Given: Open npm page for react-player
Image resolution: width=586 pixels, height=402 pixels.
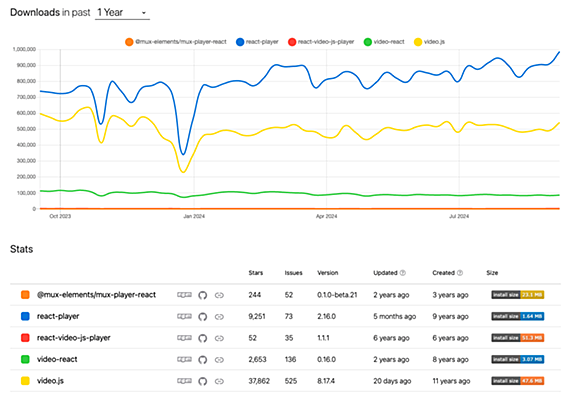Looking at the screenshot, I should tap(184, 316).
